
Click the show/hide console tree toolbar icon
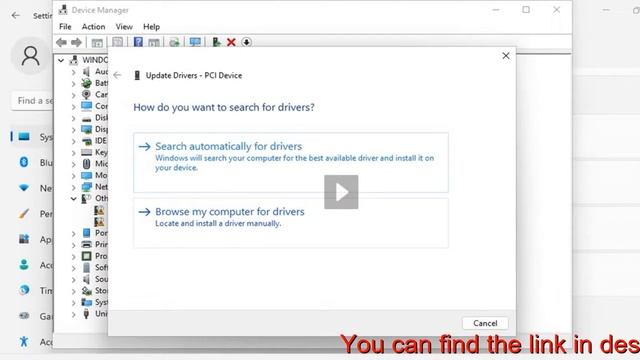click(97, 42)
